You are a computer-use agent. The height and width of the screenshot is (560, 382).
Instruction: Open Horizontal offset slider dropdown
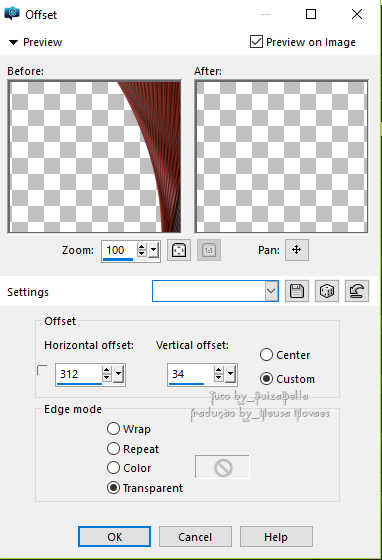(x=118, y=374)
